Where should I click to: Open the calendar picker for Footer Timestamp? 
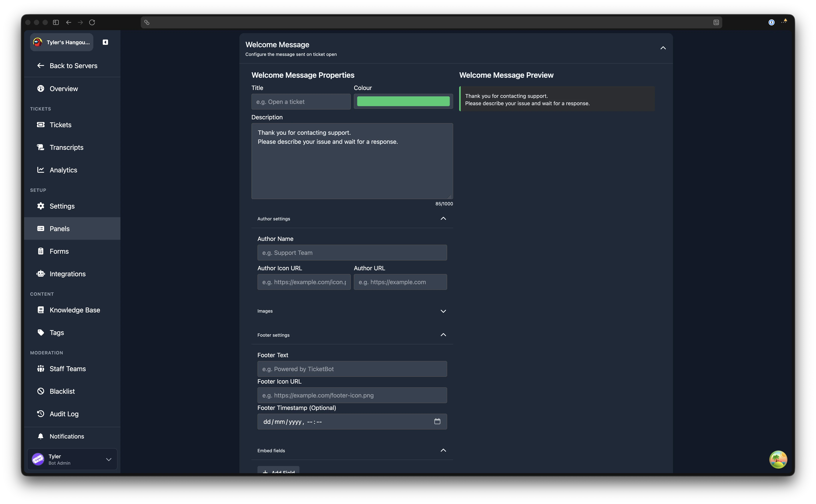tap(437, 421)
